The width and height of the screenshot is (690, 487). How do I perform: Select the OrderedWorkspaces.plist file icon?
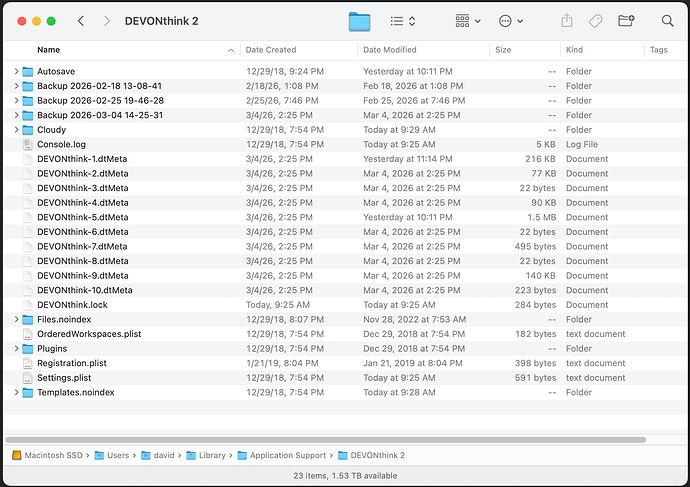tap(28, 334)
